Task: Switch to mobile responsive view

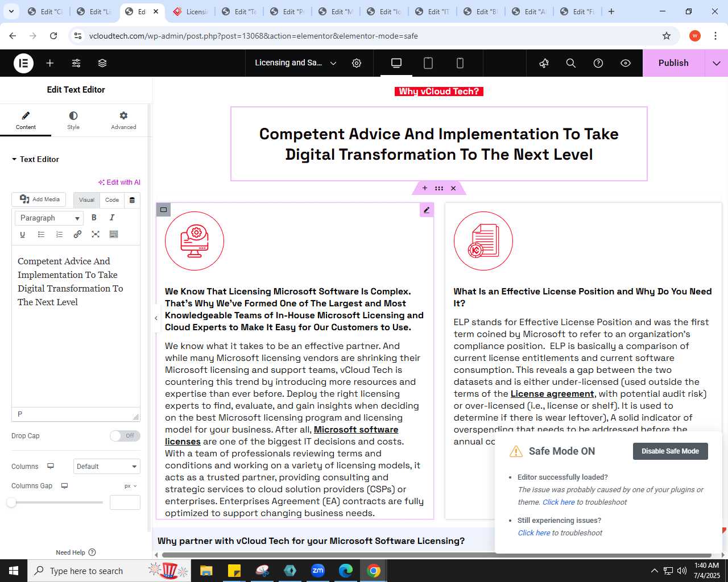Action: [460, 63]
